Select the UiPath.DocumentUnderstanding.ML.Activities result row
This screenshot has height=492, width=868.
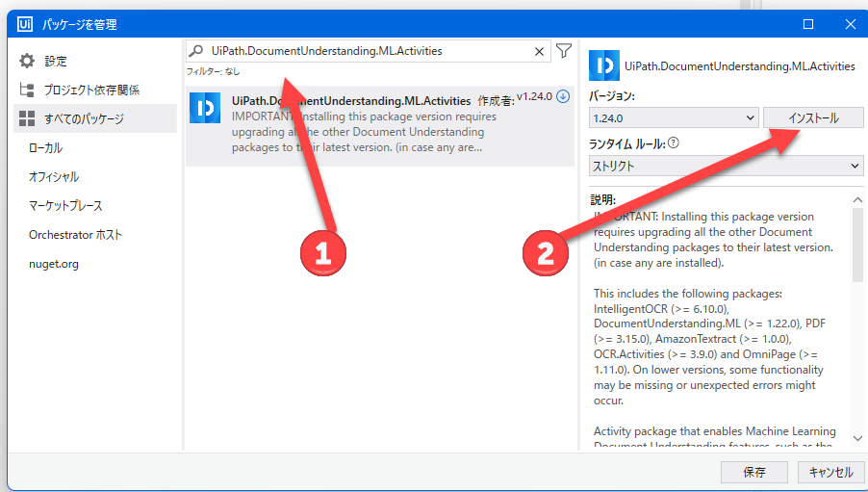pos(380,126)
